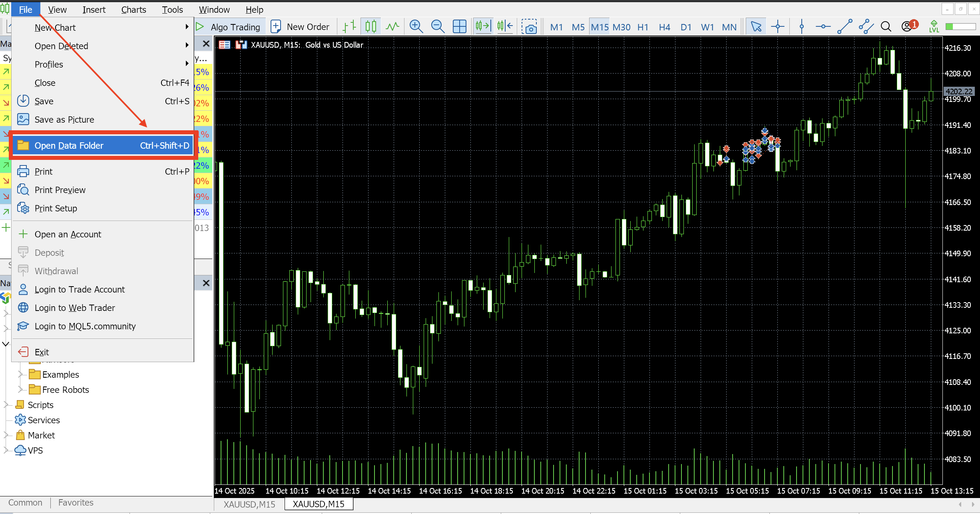Screen dimensions: 980x514
Task: Expand the New Chart submenu arrow
Action: point(187,27)
